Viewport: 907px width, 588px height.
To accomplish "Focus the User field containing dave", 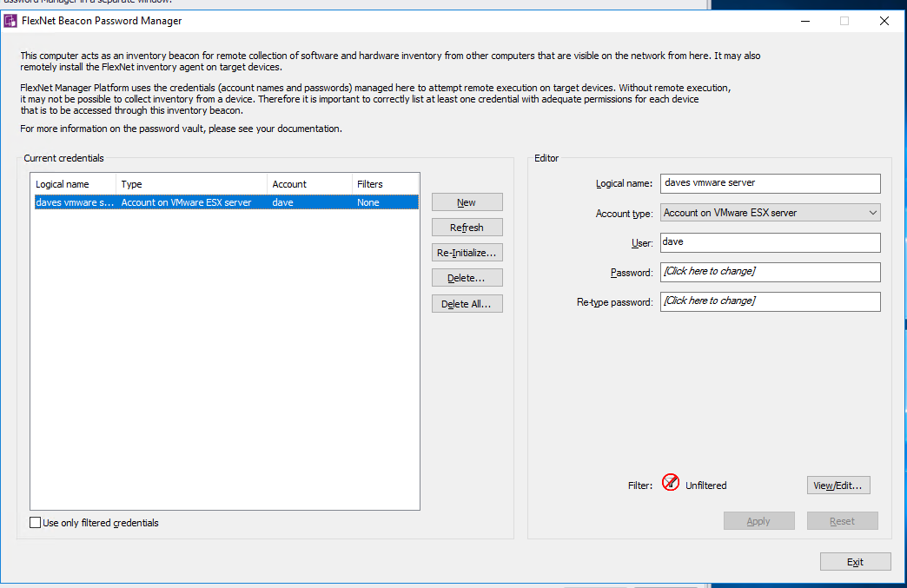I will point(771,242).
